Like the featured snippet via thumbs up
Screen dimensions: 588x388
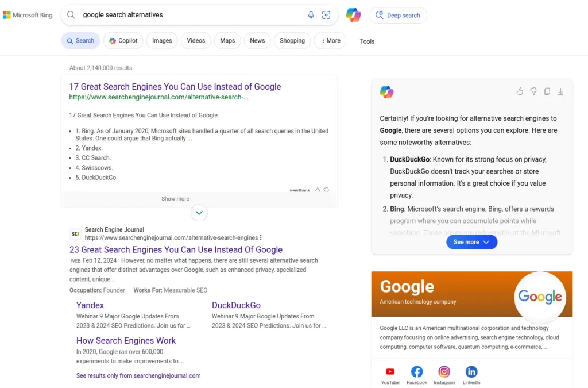pyautogui.click(x=317, y=190)
